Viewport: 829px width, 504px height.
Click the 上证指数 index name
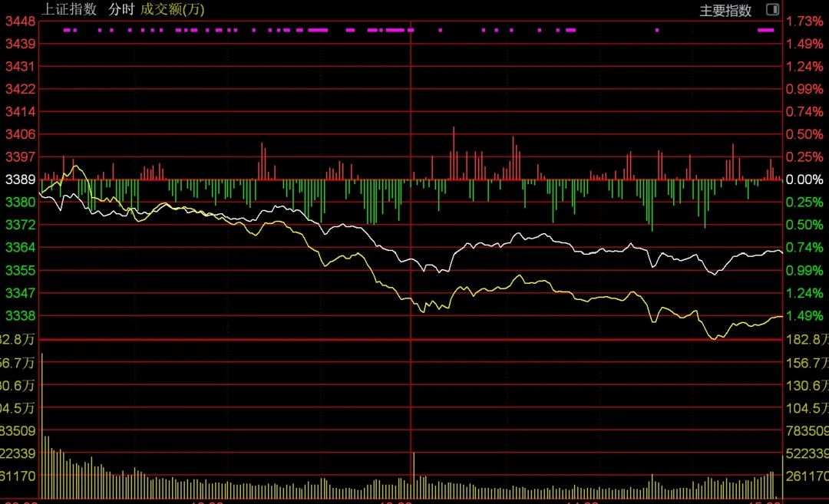[69, 9]
